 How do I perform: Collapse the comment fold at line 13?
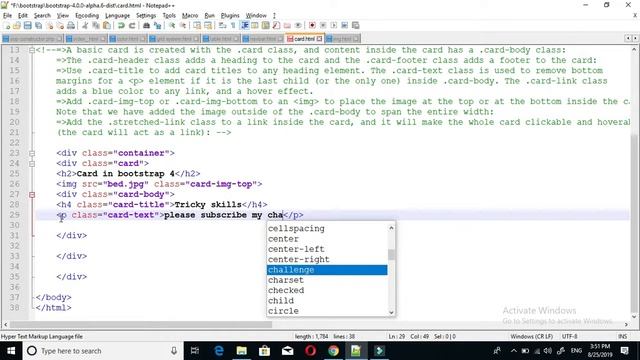(32, 50)
